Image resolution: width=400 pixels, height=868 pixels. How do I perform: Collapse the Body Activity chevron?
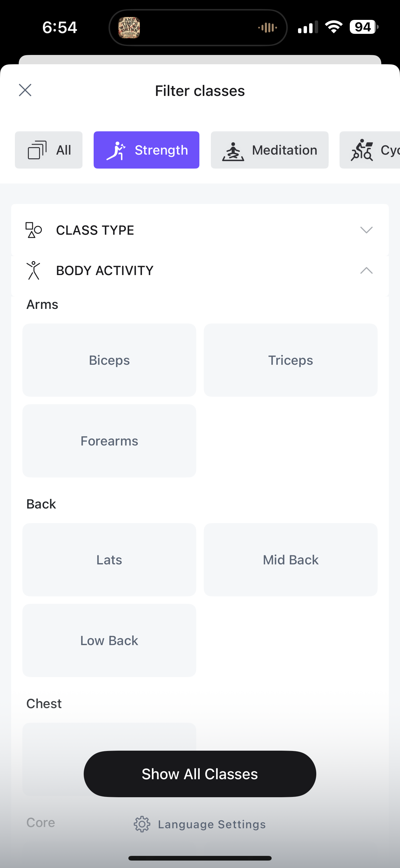(366, 270)
